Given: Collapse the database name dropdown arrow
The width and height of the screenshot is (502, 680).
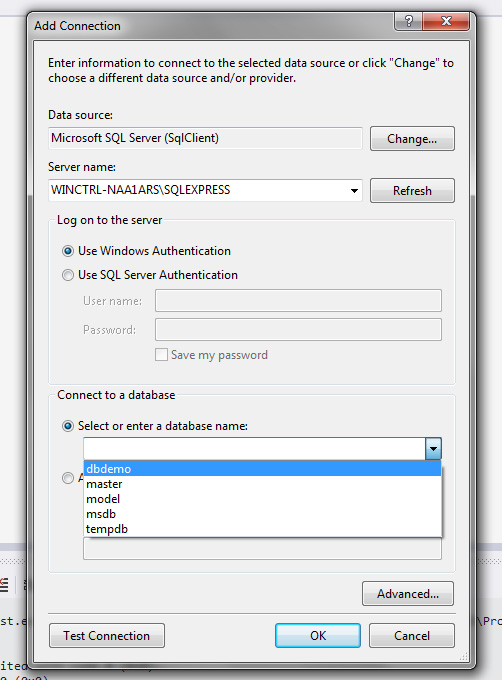Looking at the screenshot, I should click(x=433, y=449).
